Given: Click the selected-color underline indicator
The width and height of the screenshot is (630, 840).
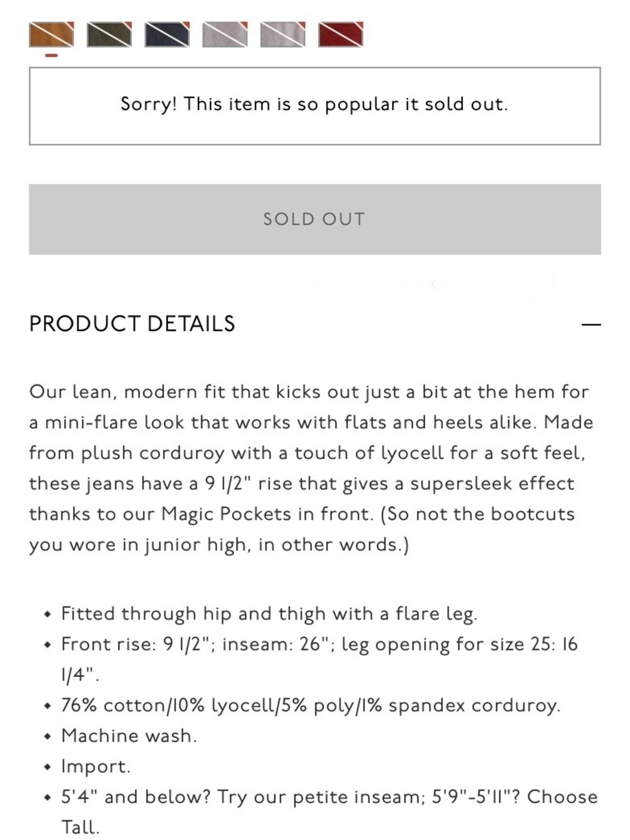Looking at the screenshot, I should pos(52,55).
